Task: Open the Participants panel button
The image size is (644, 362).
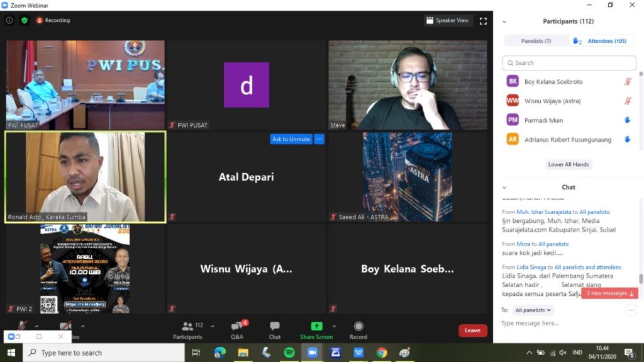Action: tap(187, 331)
